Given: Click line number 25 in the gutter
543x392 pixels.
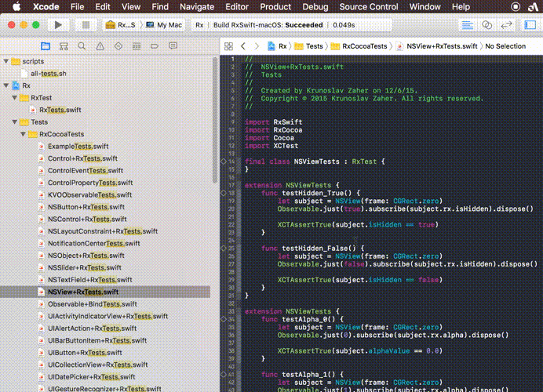Looking at the screenshot, I should (231, 248).
